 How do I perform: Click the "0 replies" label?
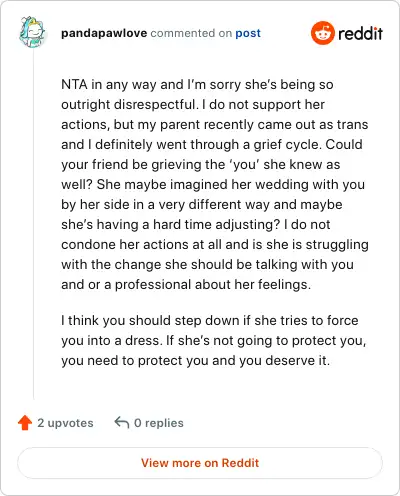tap(159, 423)
